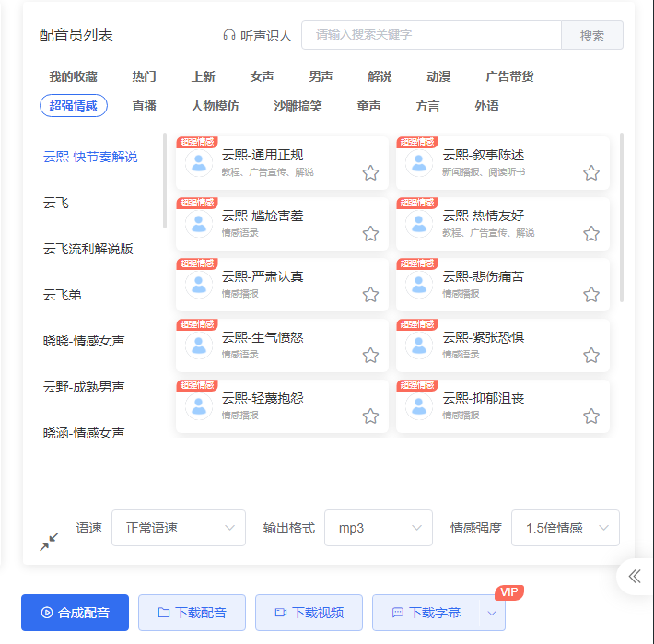Click the 下载视频 button
Image resolution: width=654 pixels, height=644 pixels.
[x=309, y=613]
